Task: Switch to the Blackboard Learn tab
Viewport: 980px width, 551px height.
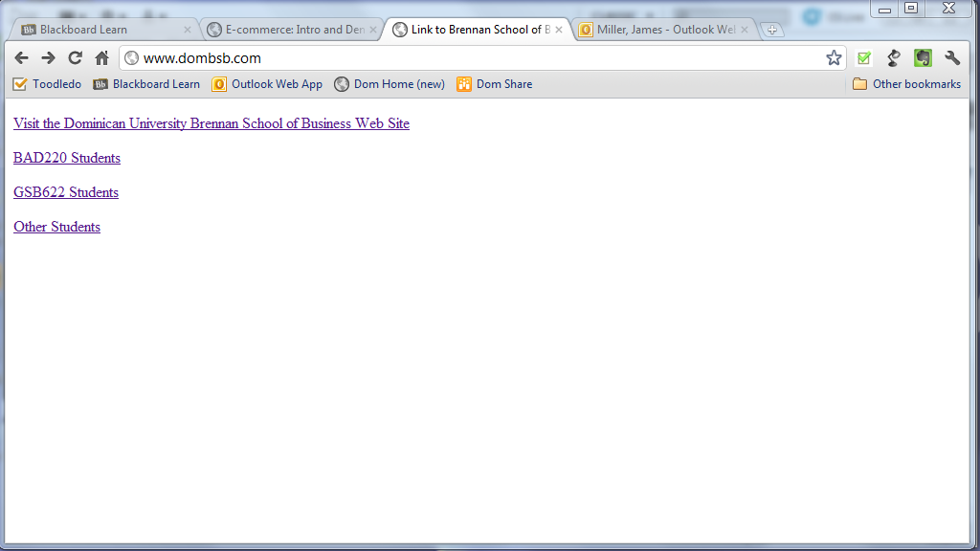Action: (96, 30)
